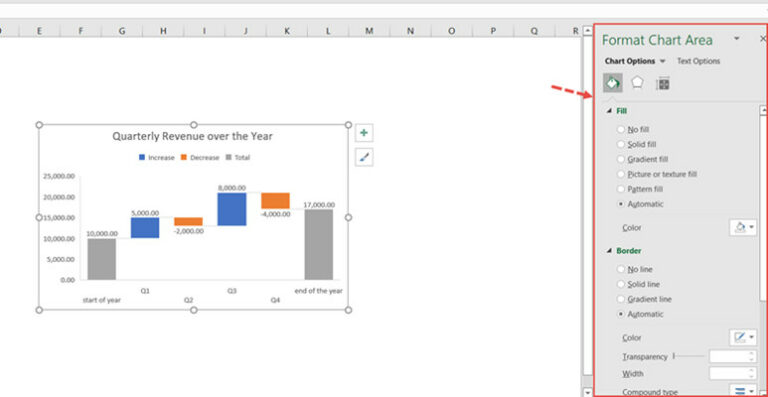
Task: Open the Effects pentagon icon tab
Action: coord(637,83)
